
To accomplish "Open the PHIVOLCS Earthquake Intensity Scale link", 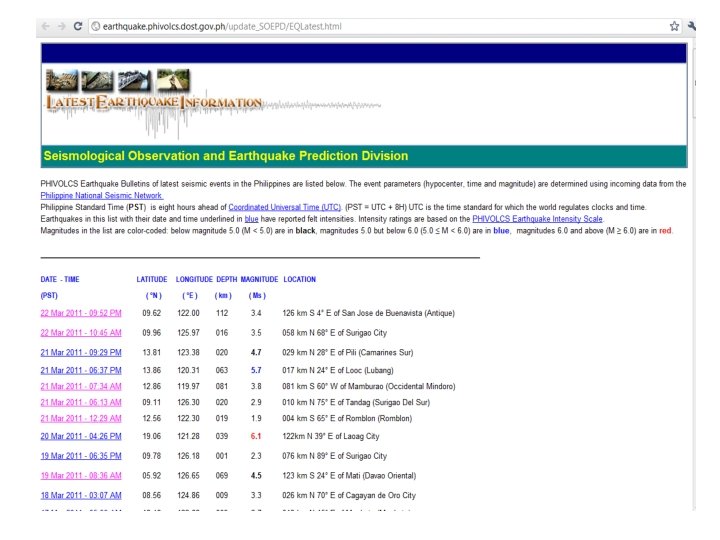I will coord(537,219).
